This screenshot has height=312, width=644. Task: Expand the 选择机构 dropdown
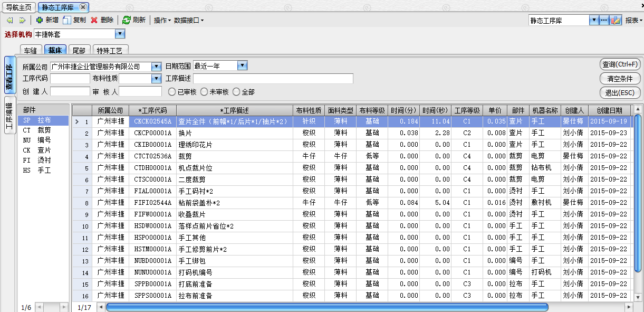coord(120,34)
